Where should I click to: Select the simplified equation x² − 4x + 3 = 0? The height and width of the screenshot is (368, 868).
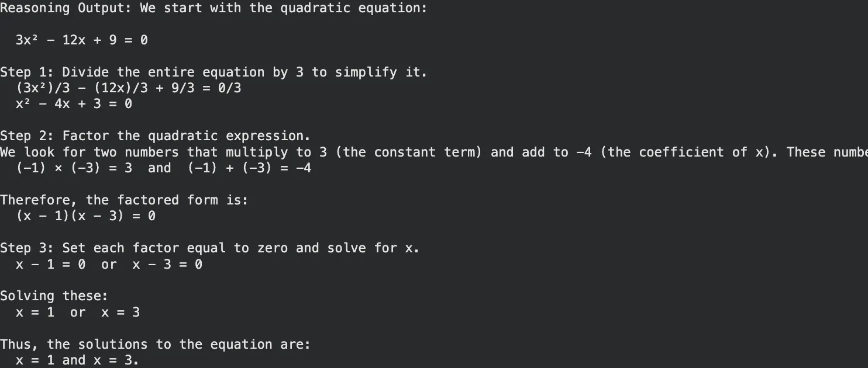coord(74,104)
